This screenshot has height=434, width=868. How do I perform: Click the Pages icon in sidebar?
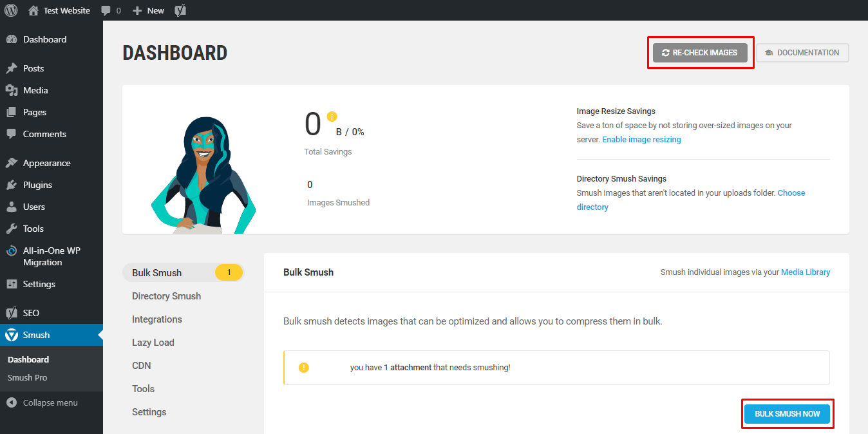point(12,112)
